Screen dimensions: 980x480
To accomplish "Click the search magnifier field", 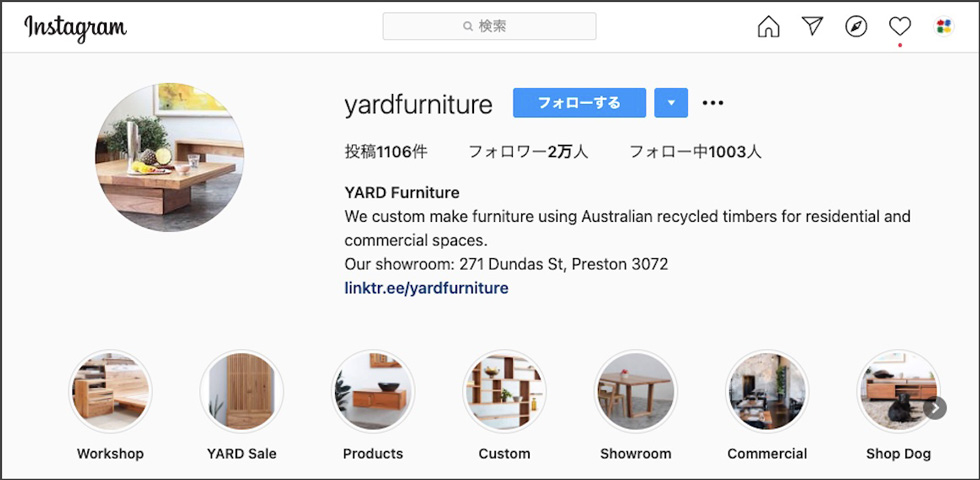I will [489, 26].
